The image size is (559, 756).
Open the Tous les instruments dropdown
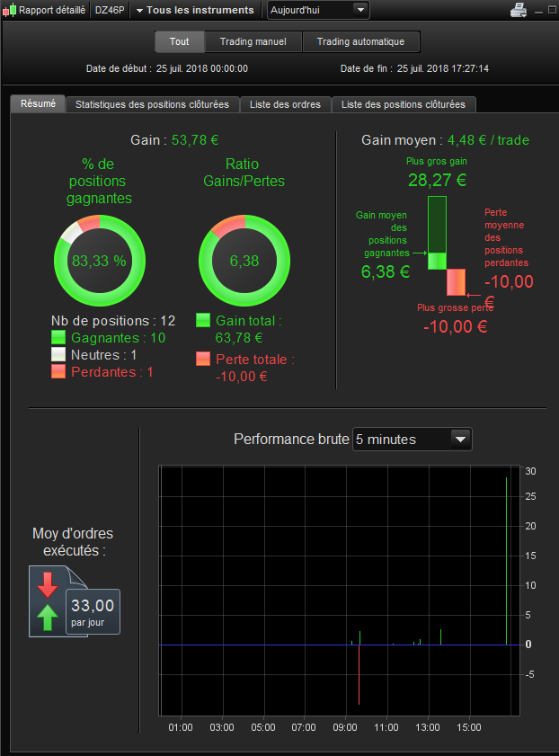tap(195, 10)
